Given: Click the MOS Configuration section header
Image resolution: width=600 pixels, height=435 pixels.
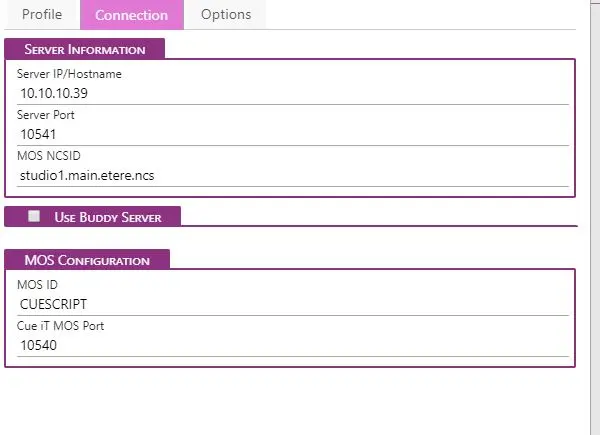Looking at the screenshot, I should [x=87, y=260].
